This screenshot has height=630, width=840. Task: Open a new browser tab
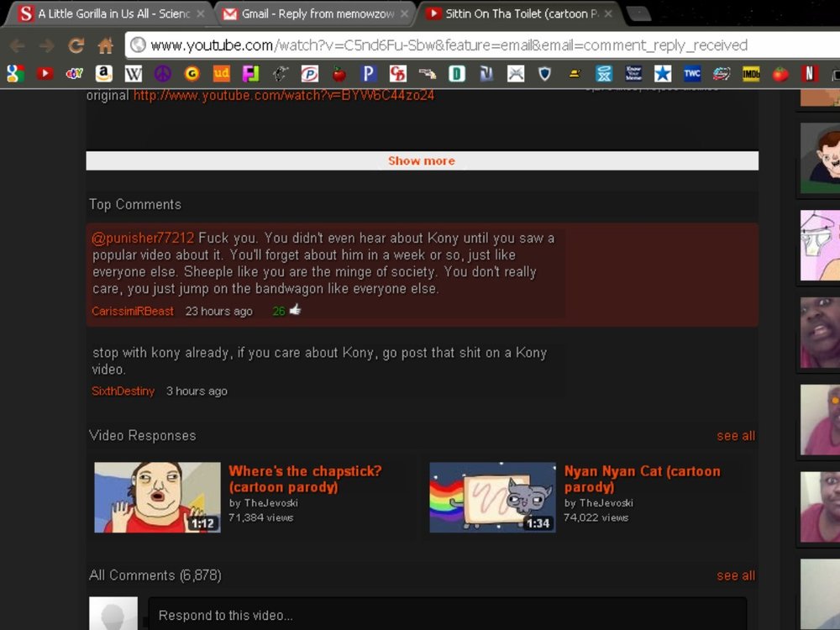point(638,14)
